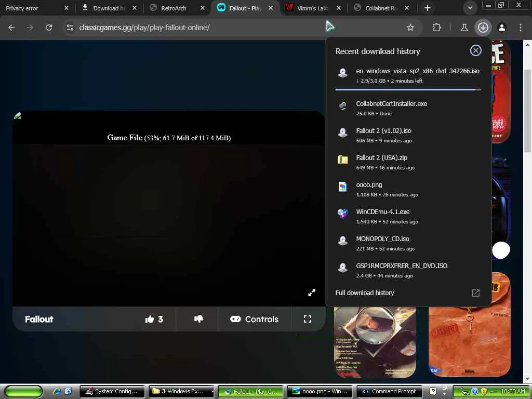
Task: Open the magnifying glass game thumbnail
Action: point(375,342)
